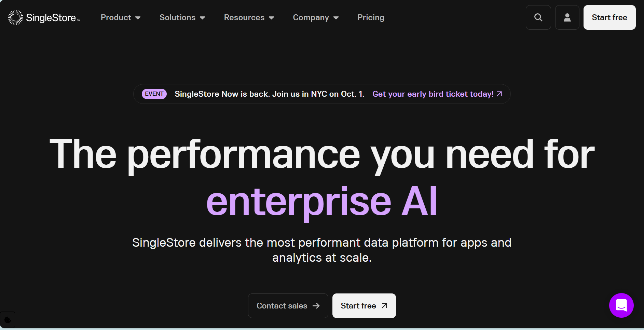Viewport: 644px width, 330px height.
Task: Go to the Pricing page
Action: [371, 17]
